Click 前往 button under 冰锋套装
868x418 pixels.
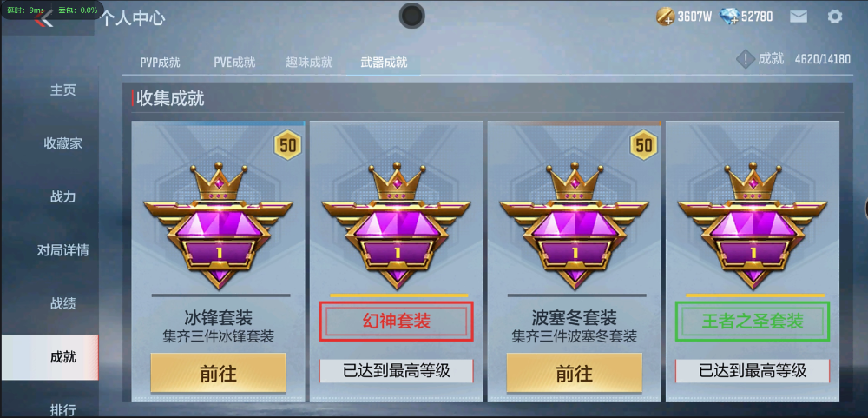click(218, 373)
